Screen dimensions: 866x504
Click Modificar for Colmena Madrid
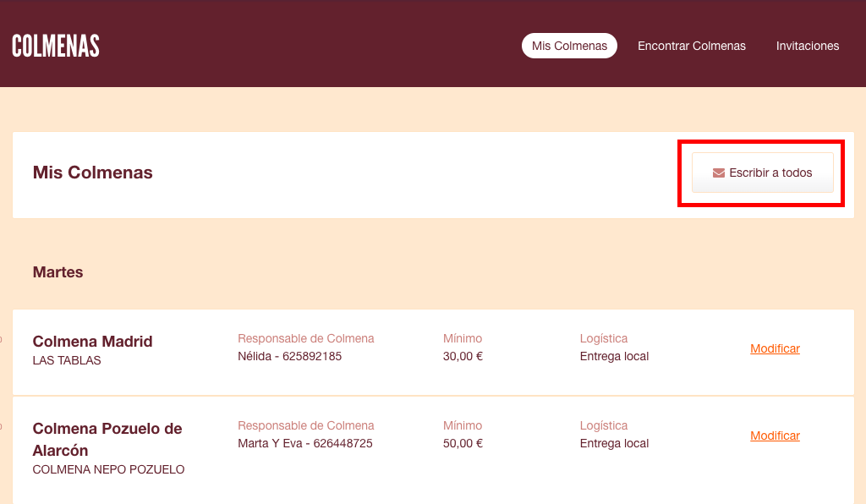[x=775, y=348]
